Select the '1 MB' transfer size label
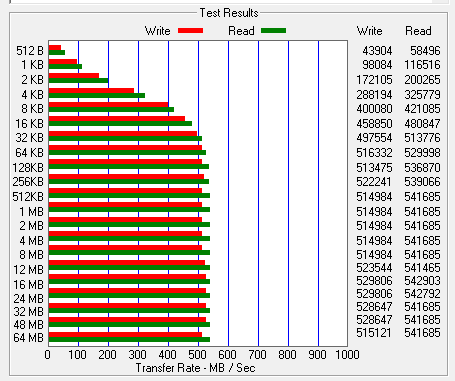This screenshot has height=381, width=455. 31,212
